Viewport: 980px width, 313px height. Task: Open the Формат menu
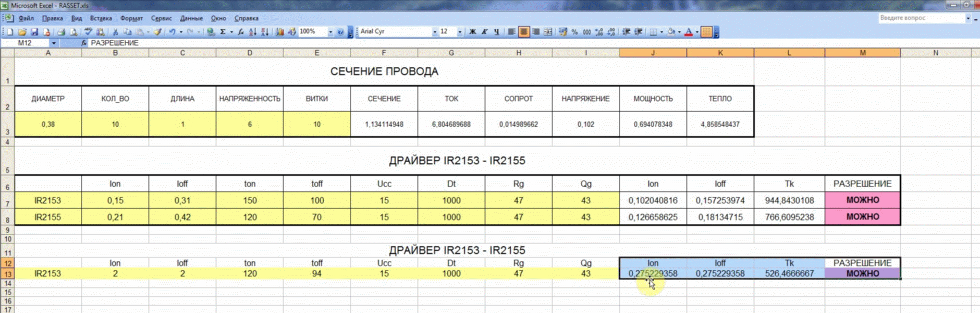[x=131, y=18]
